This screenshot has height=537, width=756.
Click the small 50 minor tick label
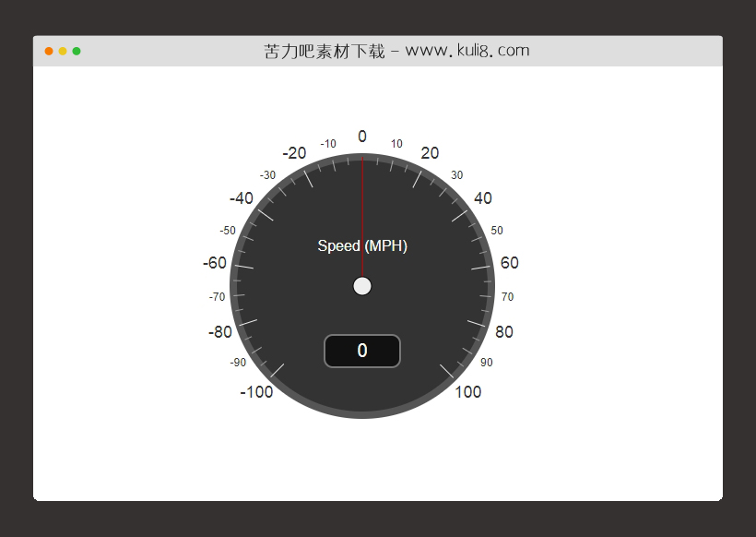click(x=497, y=231)
